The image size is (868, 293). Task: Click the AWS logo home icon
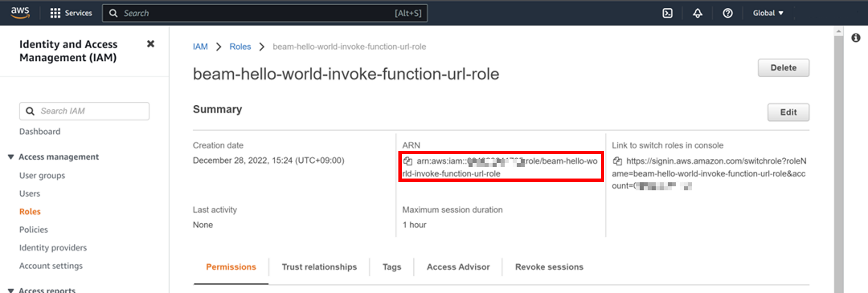(20, 13)
